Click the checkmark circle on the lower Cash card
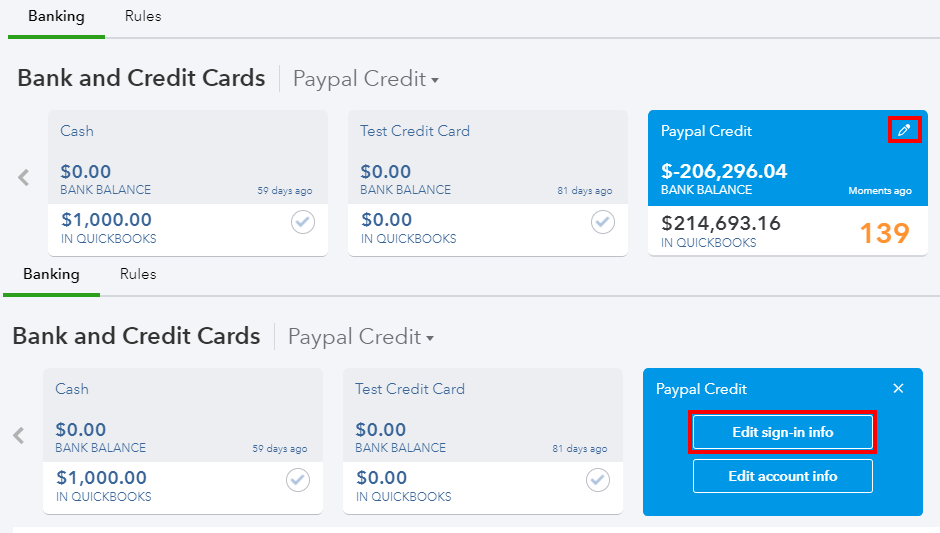940x533 pixels. tap(298, 481)
